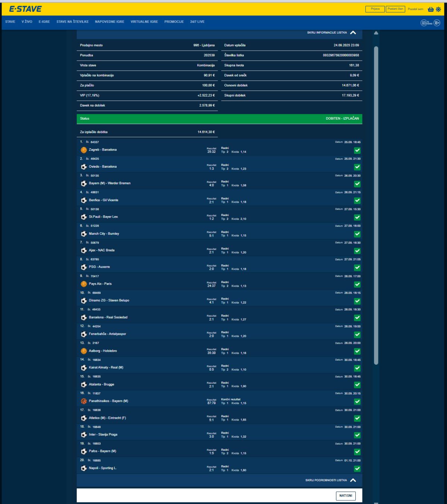Click the 'Prijava' login button
This screenshot has height=504, width=447.
coord(375,9)
